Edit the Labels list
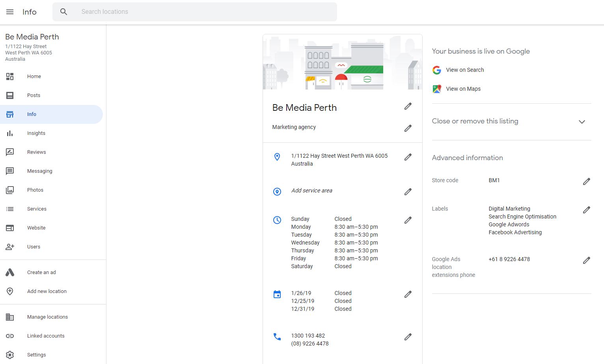 coord(587,210)
